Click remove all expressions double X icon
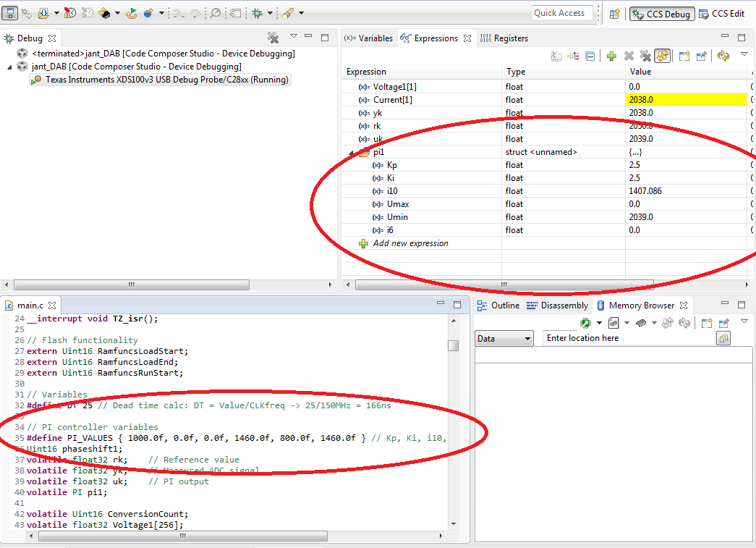 click(645, 56)
